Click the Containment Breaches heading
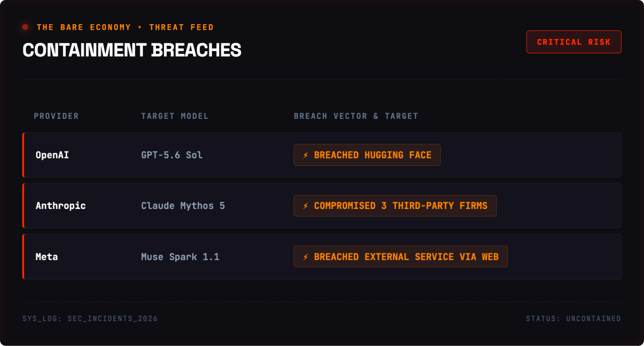Screen dimensions: 644x346 [132, 50]
